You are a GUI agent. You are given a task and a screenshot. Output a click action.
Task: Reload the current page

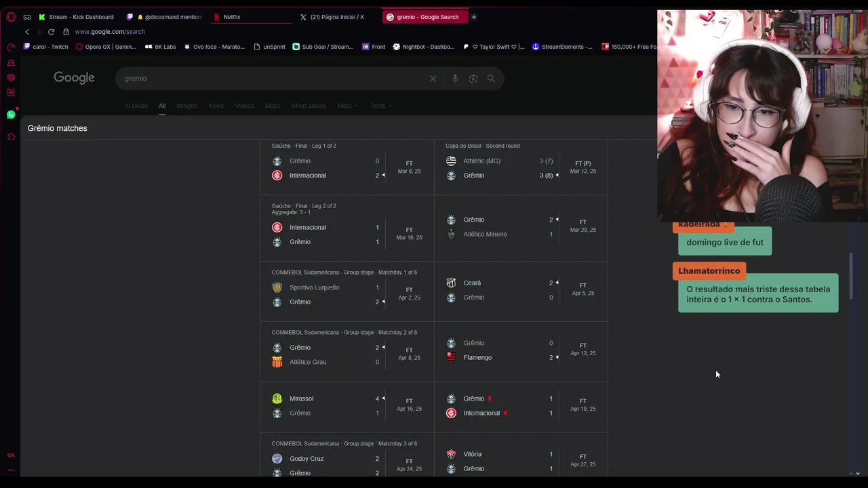coord(51,32)
